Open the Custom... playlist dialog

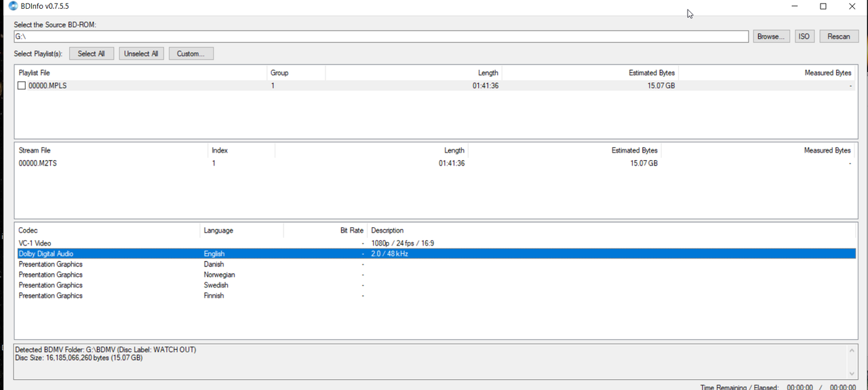pyautogui.click(x=191, y=54)
